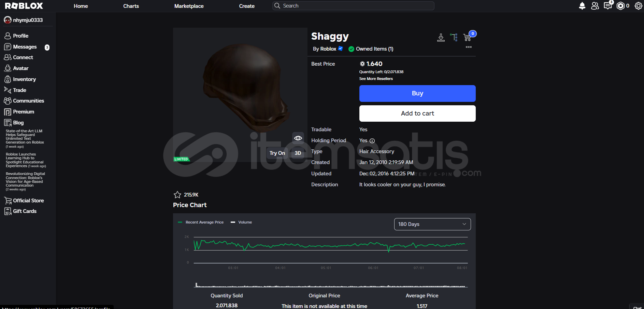Viewport: 644px width, 309px height.
Task: Click nhymju0333 username link
Action: point(28,20)
